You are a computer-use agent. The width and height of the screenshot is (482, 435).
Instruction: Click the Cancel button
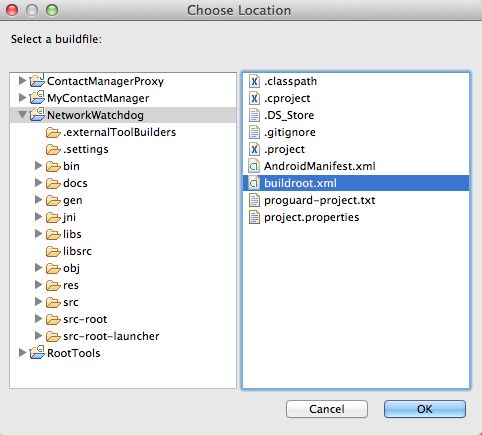(327, 409)
